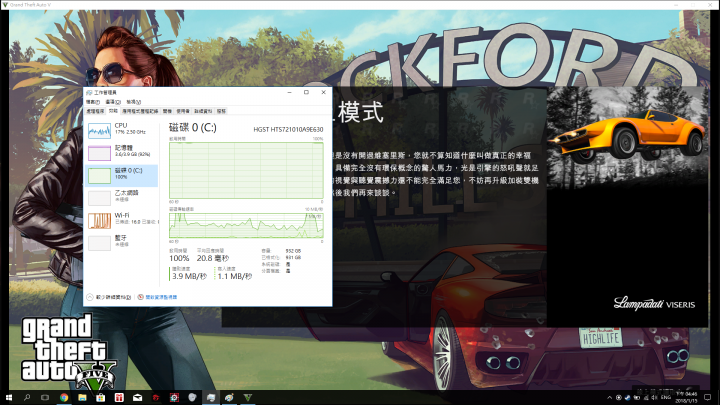The width and height of the screenshot is (720, 405).
Task: Open the red Garena-style app icon on taskbar
Action: (x=156, y=398)
